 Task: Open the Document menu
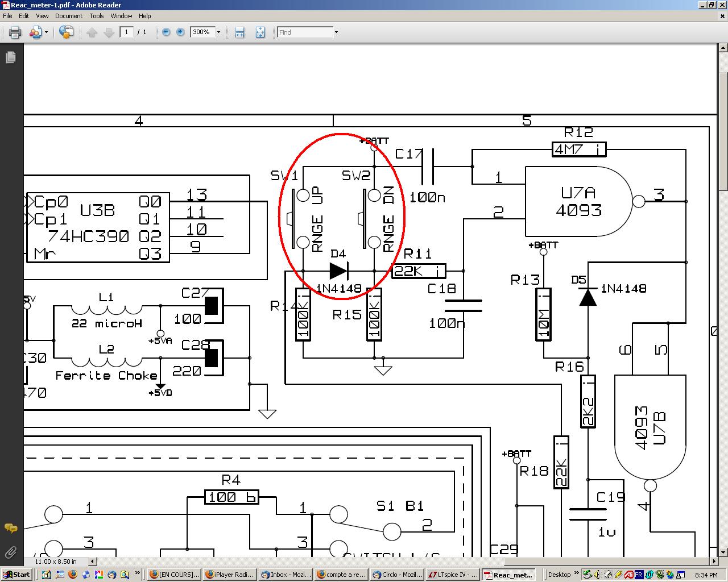point(69,16)
